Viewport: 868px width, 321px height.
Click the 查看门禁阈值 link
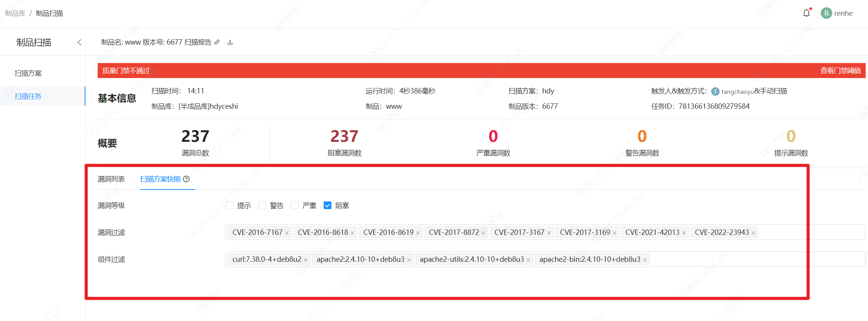click(840, 71)
